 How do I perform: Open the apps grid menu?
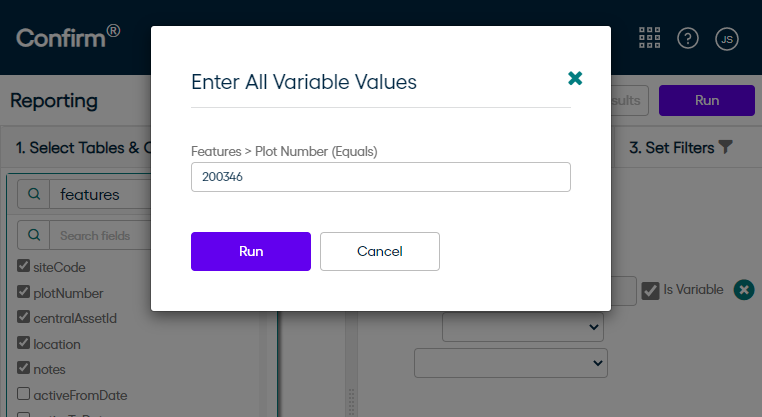point(649,38)
